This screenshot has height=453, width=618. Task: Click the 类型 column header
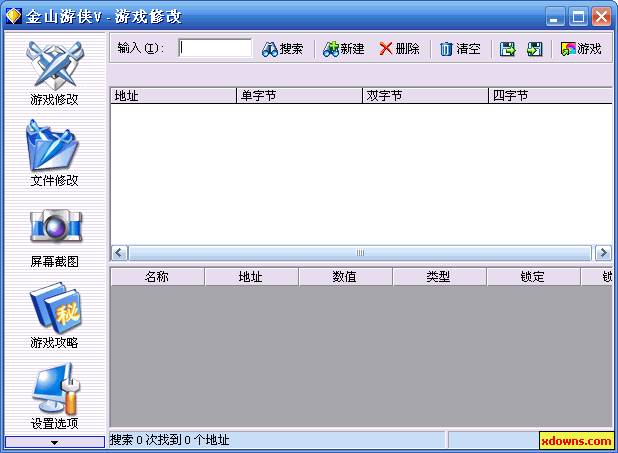(439, 276)
